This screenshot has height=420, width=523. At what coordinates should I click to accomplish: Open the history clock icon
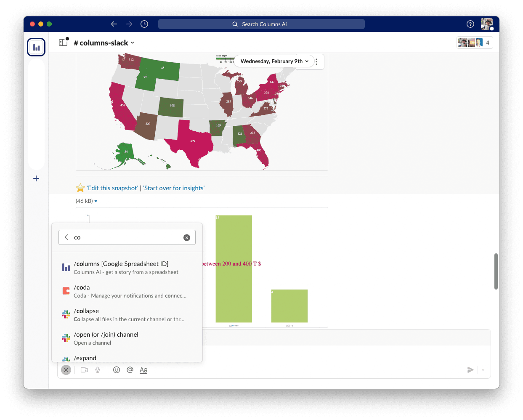(144, 24)
